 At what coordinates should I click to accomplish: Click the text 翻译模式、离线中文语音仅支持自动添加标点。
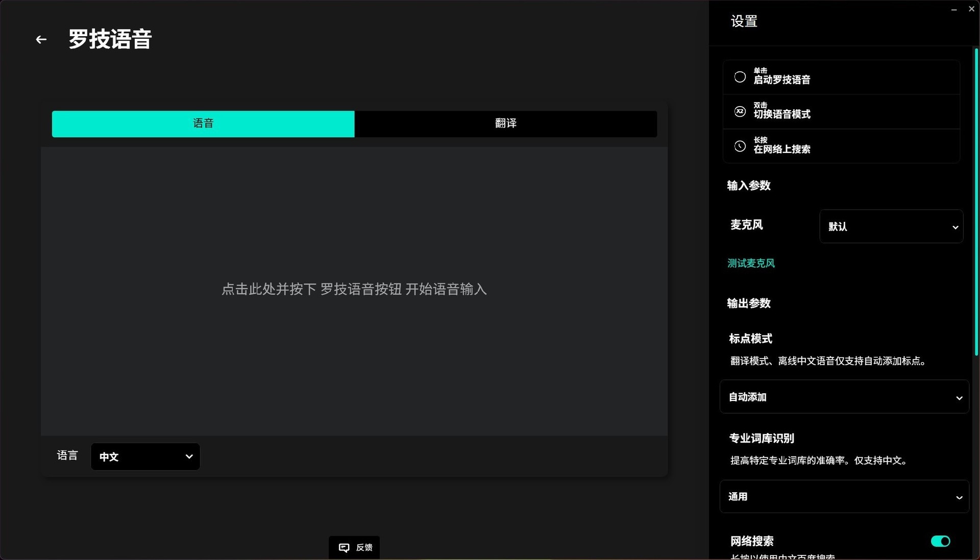point(828,361)
